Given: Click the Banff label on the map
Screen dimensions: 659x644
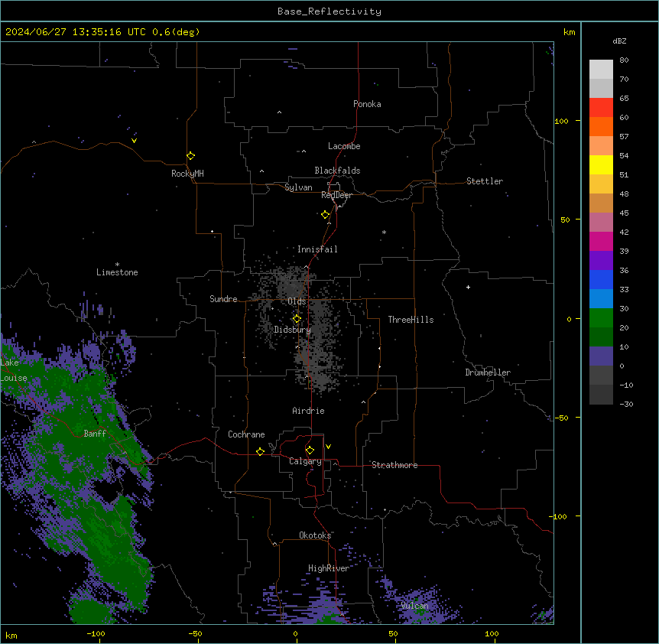Looking at the screenshot, I should [95, 434].
